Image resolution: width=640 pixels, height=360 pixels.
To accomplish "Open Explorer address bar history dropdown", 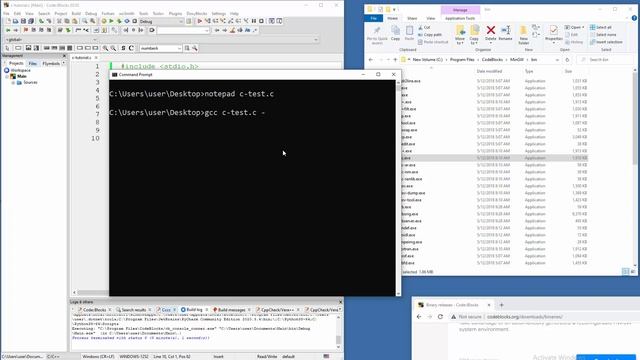I will coord(557,60).
